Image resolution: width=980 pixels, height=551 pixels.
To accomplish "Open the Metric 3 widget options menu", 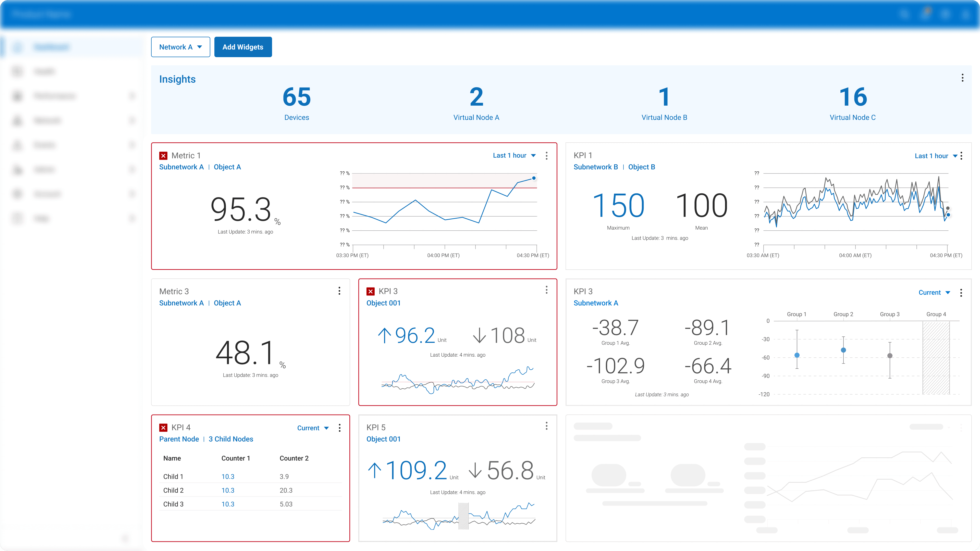I will [339, 291].
